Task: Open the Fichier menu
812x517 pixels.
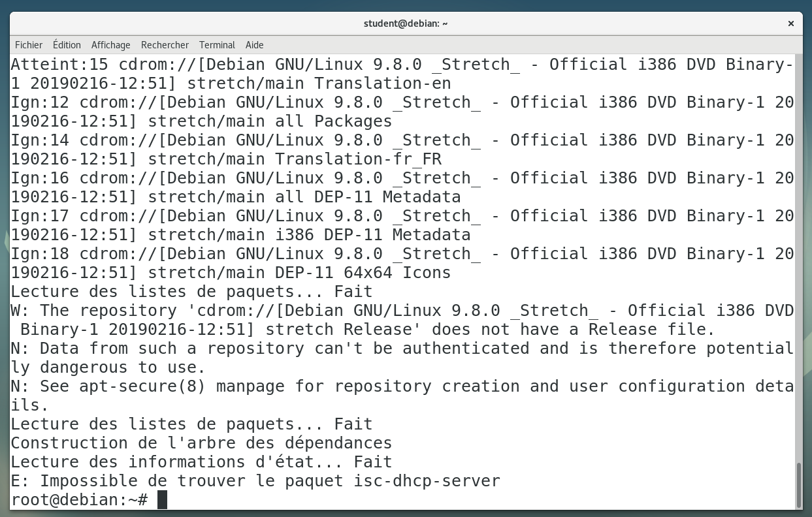Action: [x=29, y=45]
